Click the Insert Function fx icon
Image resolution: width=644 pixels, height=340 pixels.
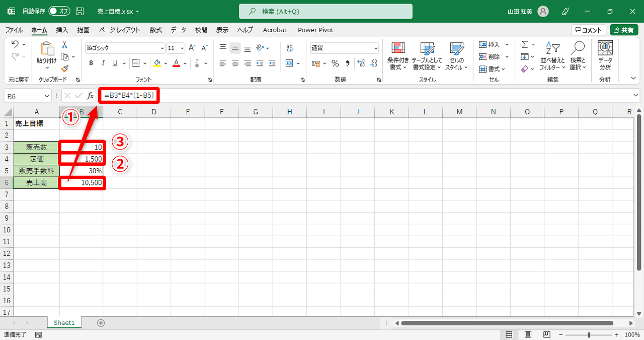pyautogui.click(x=91, y=96)
